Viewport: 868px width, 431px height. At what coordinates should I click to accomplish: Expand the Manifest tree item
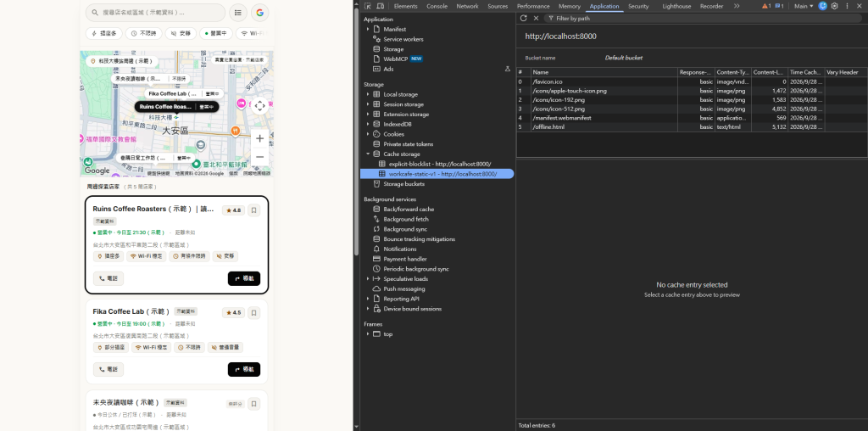tap(368, 30)
